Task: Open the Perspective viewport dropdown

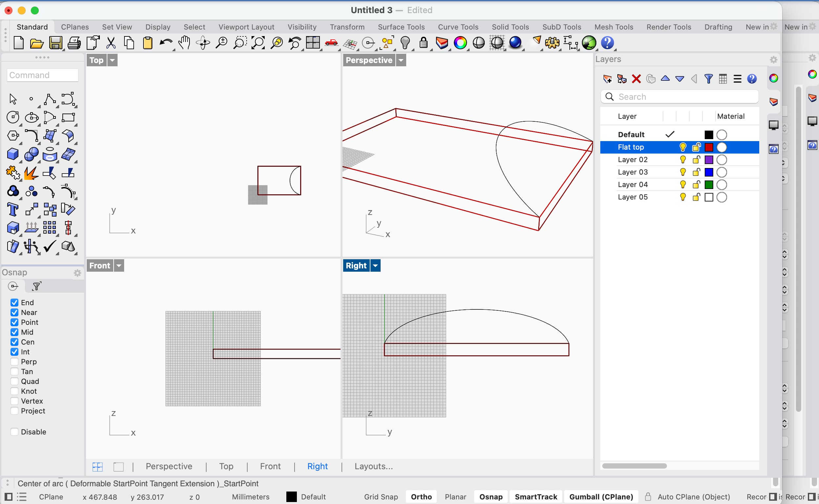Action: pos(401,60)
